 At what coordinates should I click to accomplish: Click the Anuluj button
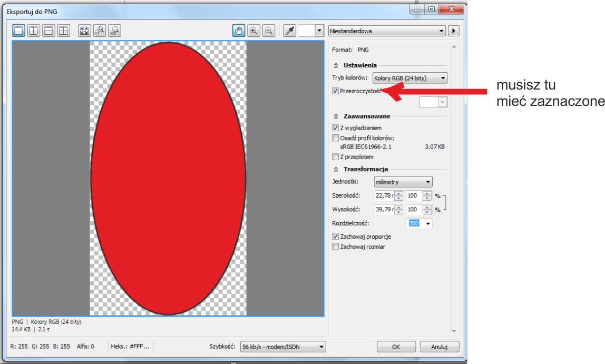[x=439, y=347]
